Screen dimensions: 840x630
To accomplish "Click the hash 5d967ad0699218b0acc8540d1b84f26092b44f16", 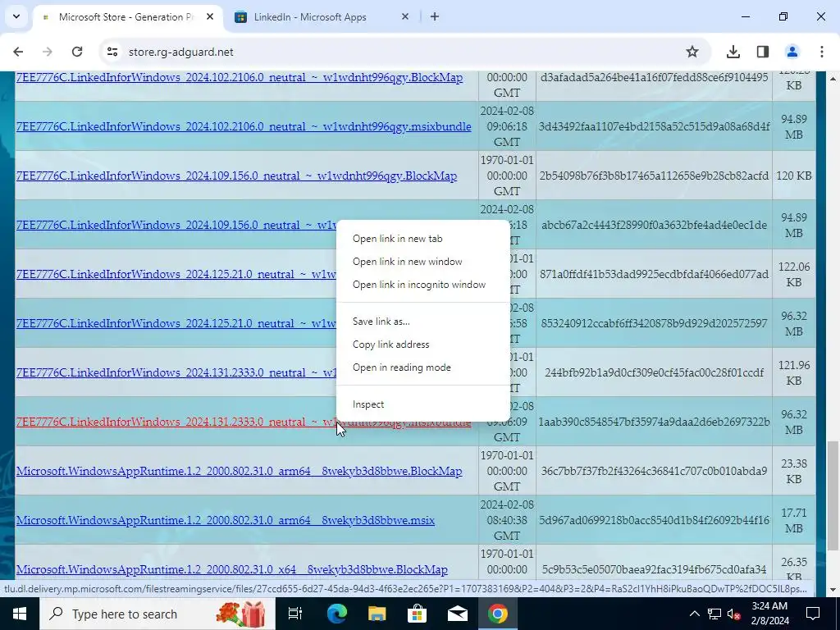I will point(654,521).
